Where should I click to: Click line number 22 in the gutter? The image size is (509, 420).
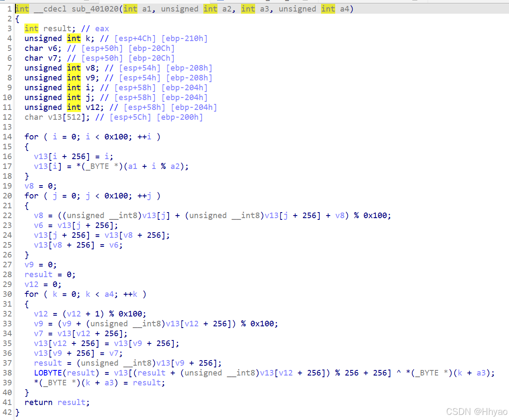click(7, 216)
